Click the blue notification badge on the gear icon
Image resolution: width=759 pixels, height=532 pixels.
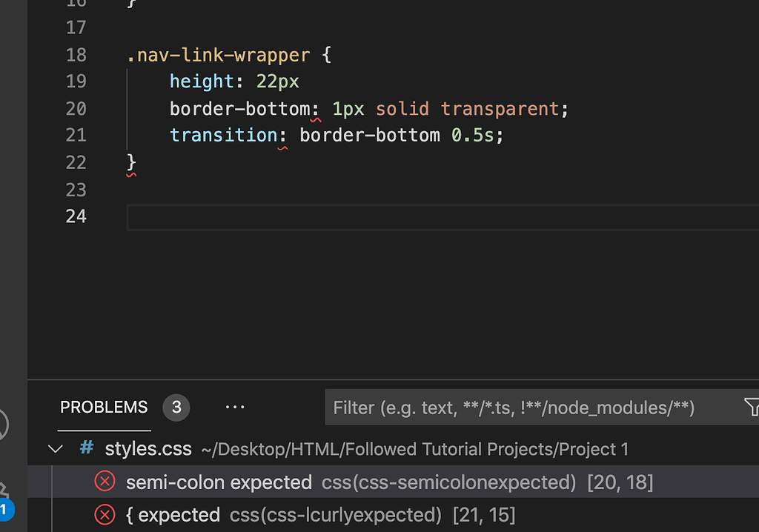click(x=6, y=510)
